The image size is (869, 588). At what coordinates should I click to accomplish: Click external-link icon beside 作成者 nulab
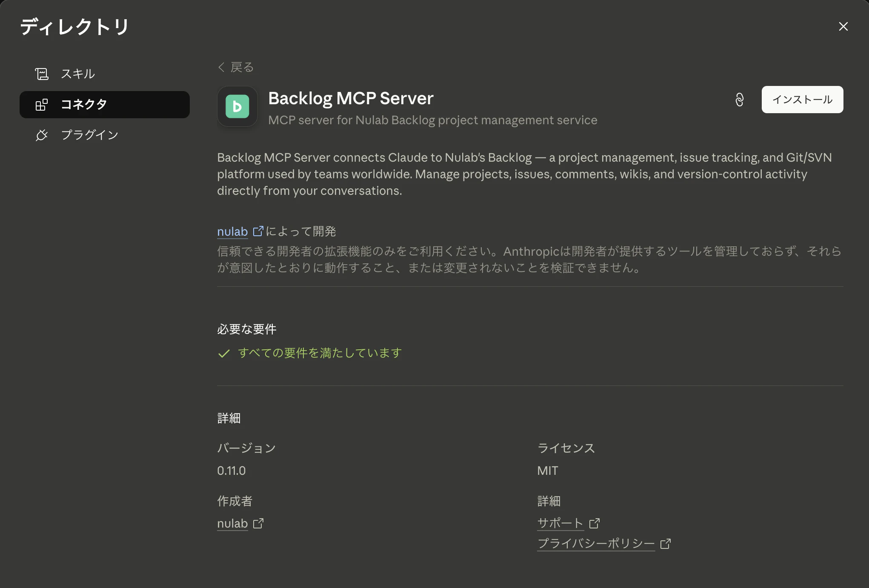pos(258,523)
